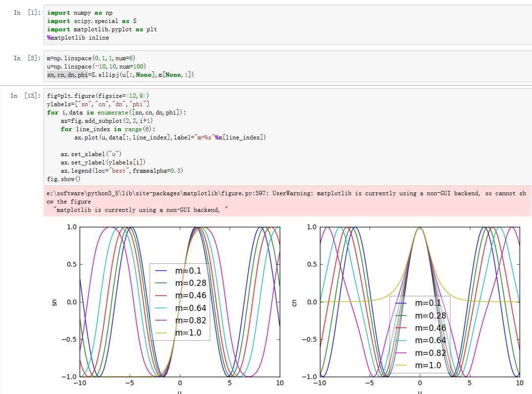Viewport: 532px width, 394px height.
Task: Click the 'import numpy as np' line
Action: pyautogui.click(x=80, y=13)
